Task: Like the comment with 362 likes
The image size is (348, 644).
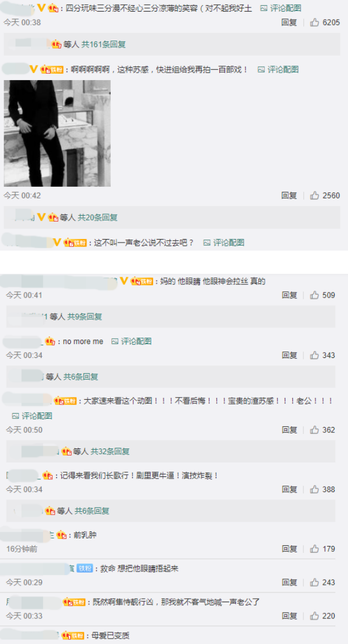Action: click(x=314, y=429)
